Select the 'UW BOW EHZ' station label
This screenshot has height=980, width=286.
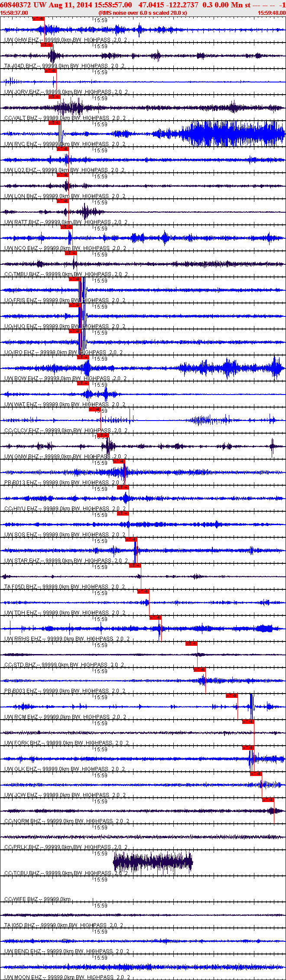pyautogui.click(x=21, y=378)
